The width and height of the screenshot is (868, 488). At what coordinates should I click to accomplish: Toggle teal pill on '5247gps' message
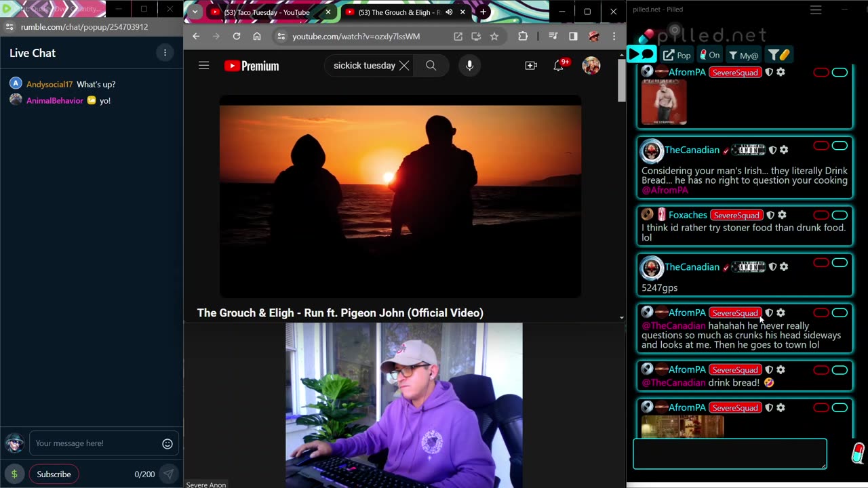[x=840, y=263]
